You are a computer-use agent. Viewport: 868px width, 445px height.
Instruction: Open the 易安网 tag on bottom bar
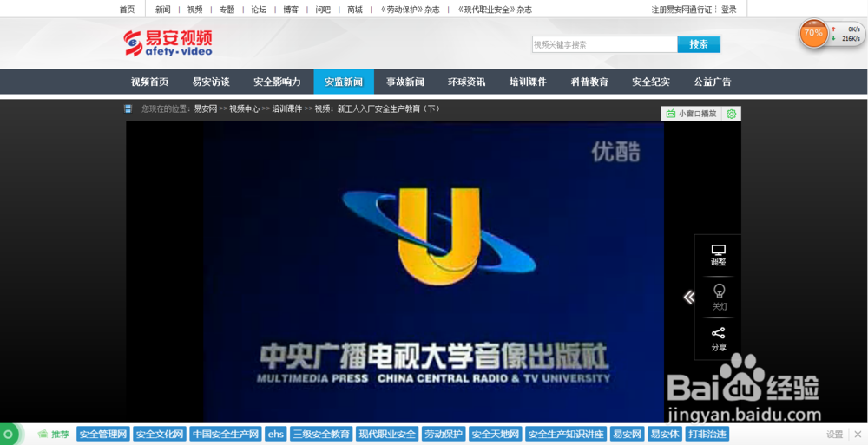tap(628, 434)
